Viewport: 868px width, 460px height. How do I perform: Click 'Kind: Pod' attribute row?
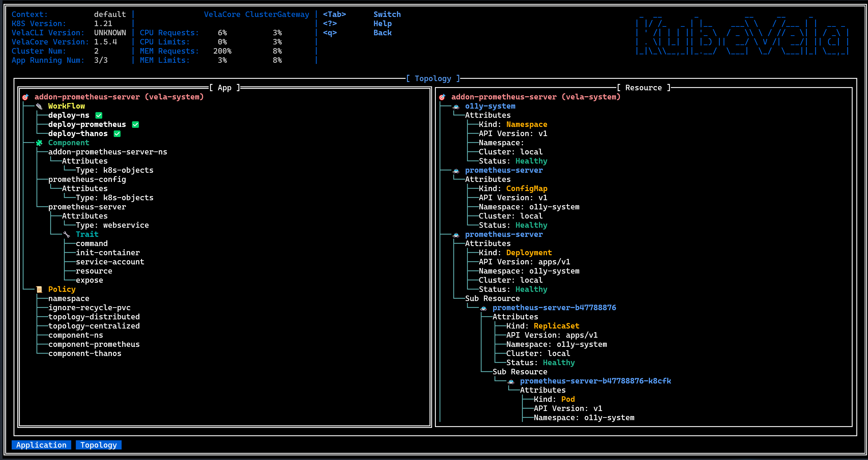pos(554,399)
